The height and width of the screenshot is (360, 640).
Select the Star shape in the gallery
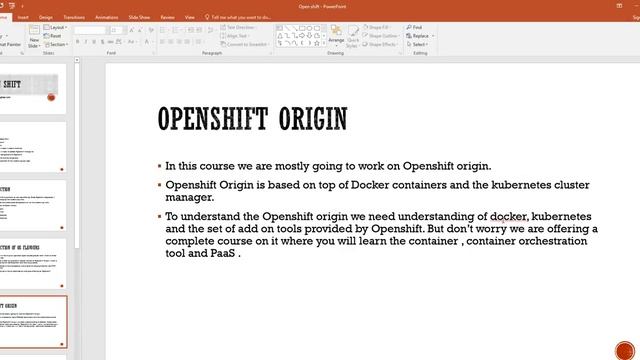[x=317, y=43]
